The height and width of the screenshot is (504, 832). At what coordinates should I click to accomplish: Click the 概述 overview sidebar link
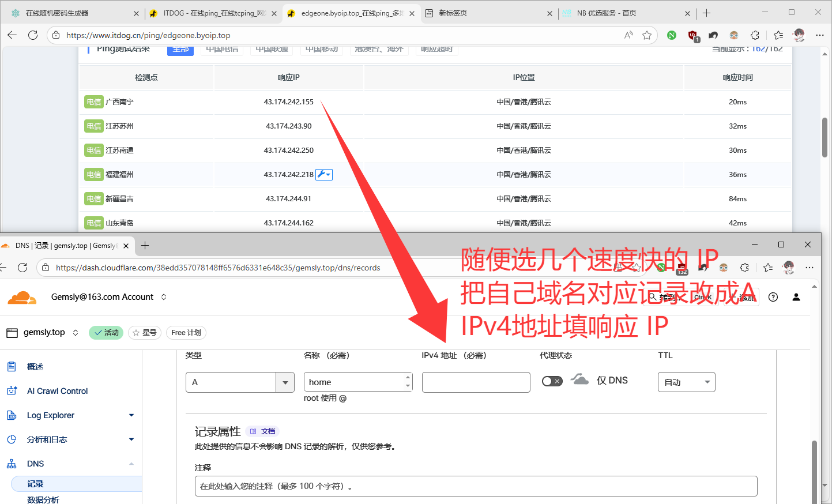click(35, 367)
